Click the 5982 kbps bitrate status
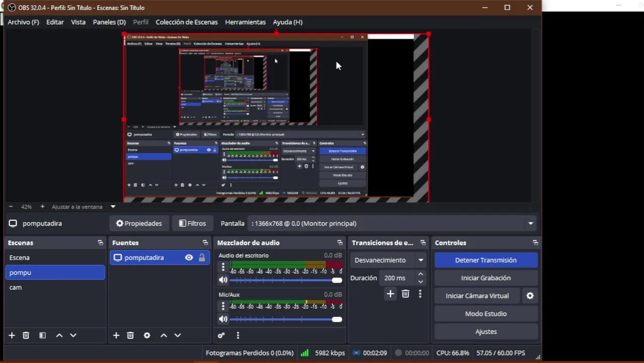Viewport: 644px width, 363px height. pyautogui.click(x=330, y=353)
